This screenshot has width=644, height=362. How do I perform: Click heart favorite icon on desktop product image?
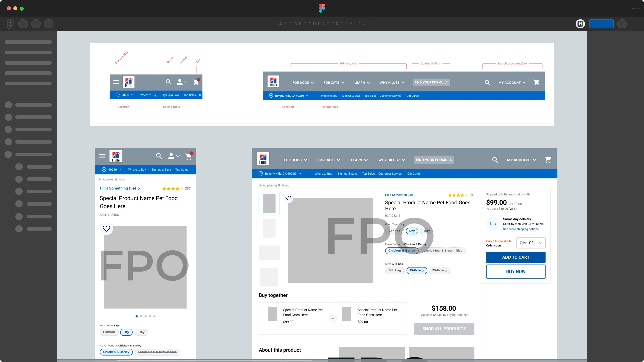click(x=288, y=198)
